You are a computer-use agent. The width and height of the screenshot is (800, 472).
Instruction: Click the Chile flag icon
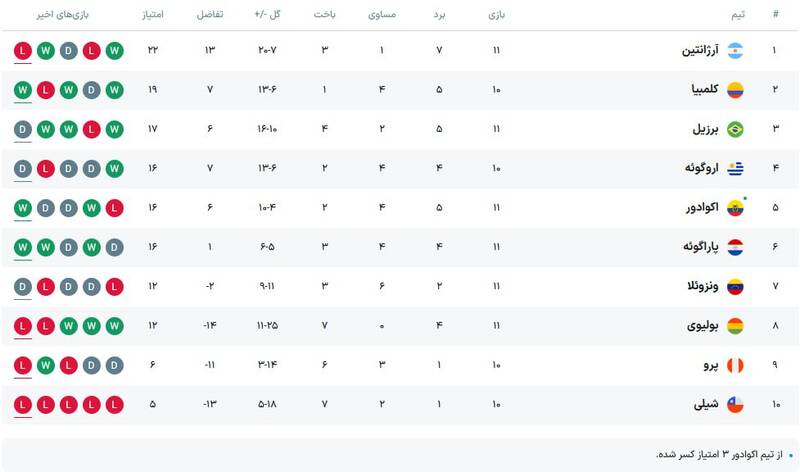[735, 405]
